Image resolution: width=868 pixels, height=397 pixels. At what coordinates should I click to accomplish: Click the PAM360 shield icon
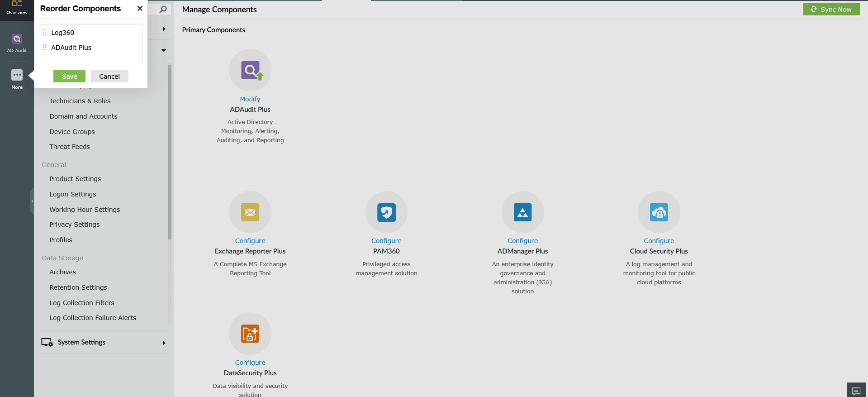tap(386, 212)
